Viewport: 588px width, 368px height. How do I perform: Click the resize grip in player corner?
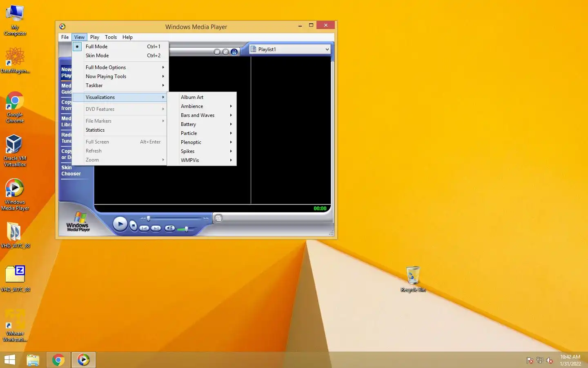[331, 233]
